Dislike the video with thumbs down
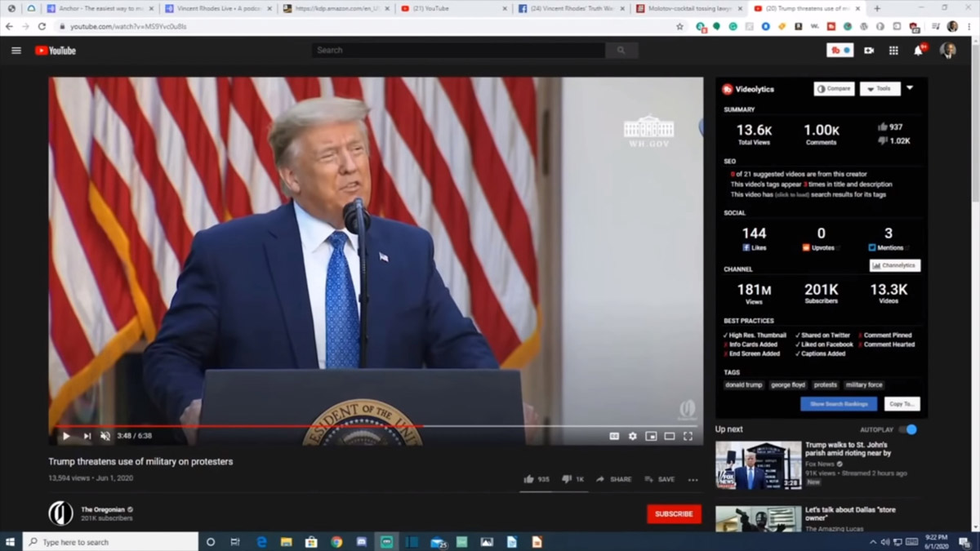 (x=573, y=479)
